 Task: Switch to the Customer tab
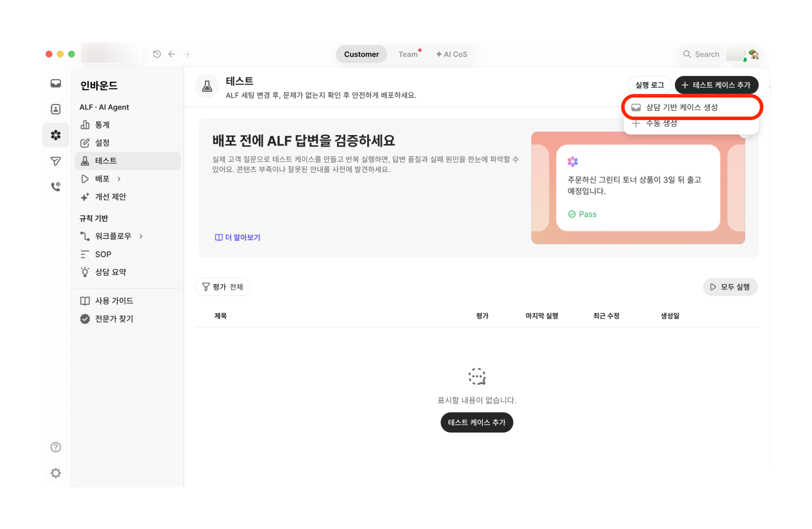point(361,54)
